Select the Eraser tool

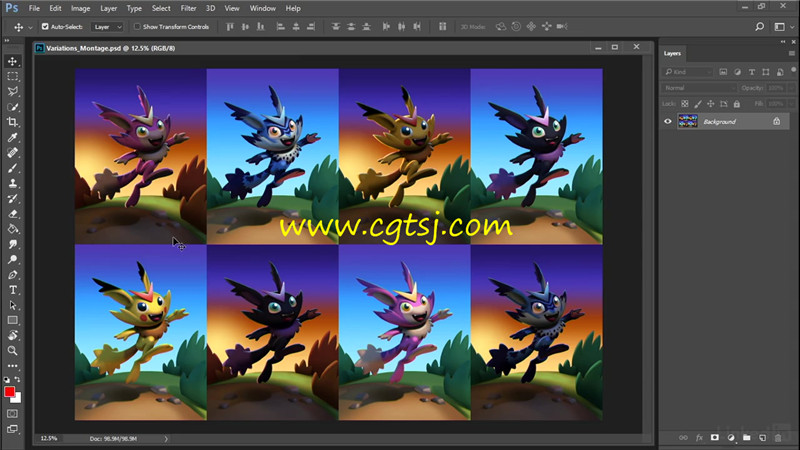(12, 214)
